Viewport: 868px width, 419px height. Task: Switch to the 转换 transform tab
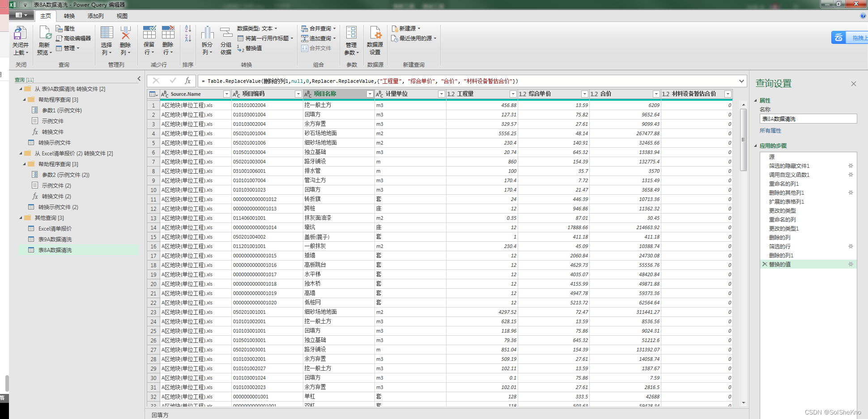click(69, 16)
